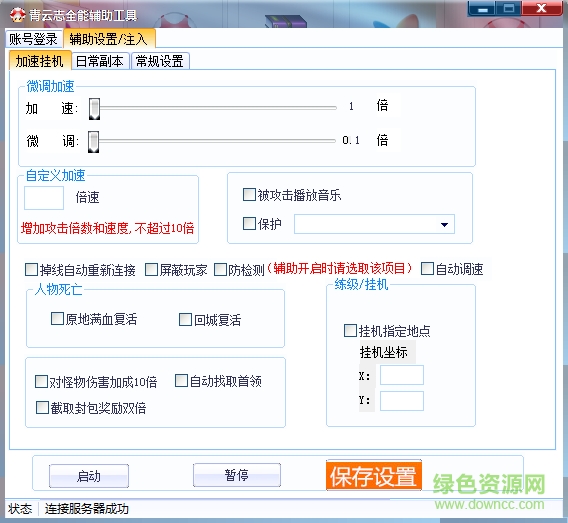The height and width of the screenshot is (523, 568).
Task: Toggle 自动找取首领 checkbox
Action: (x=181, y=381)
